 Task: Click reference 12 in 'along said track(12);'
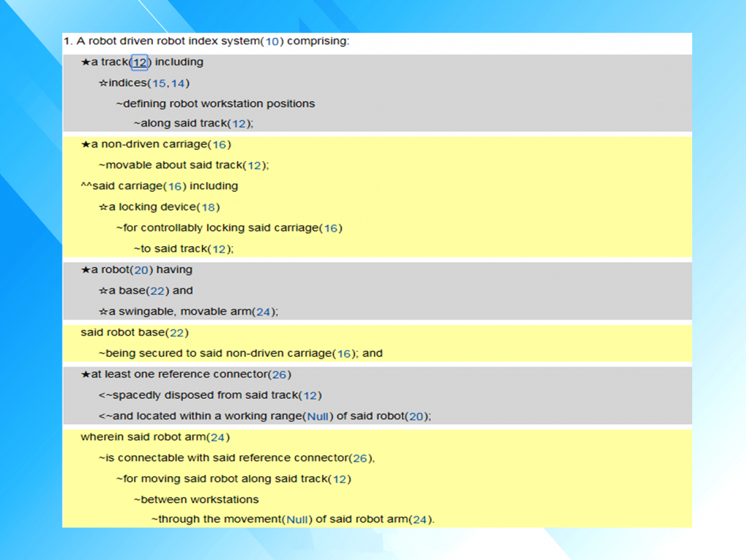tap(239, 124)
